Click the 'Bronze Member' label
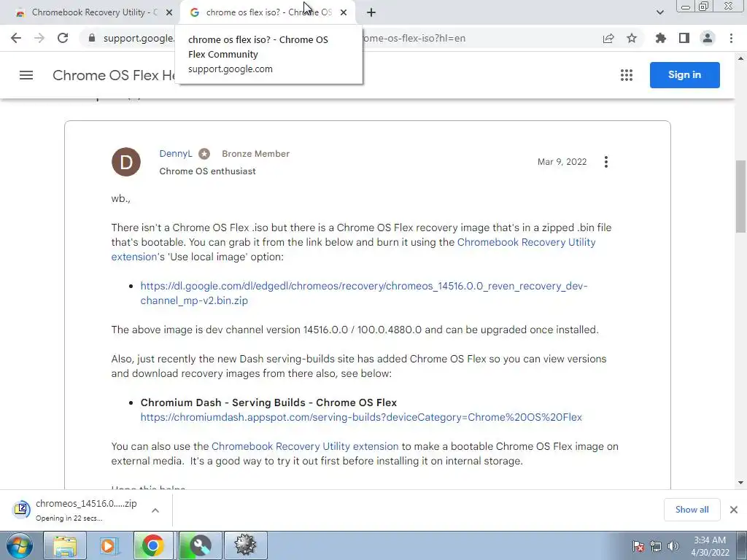Screen dimensions: 747x560 pos(255,154)
